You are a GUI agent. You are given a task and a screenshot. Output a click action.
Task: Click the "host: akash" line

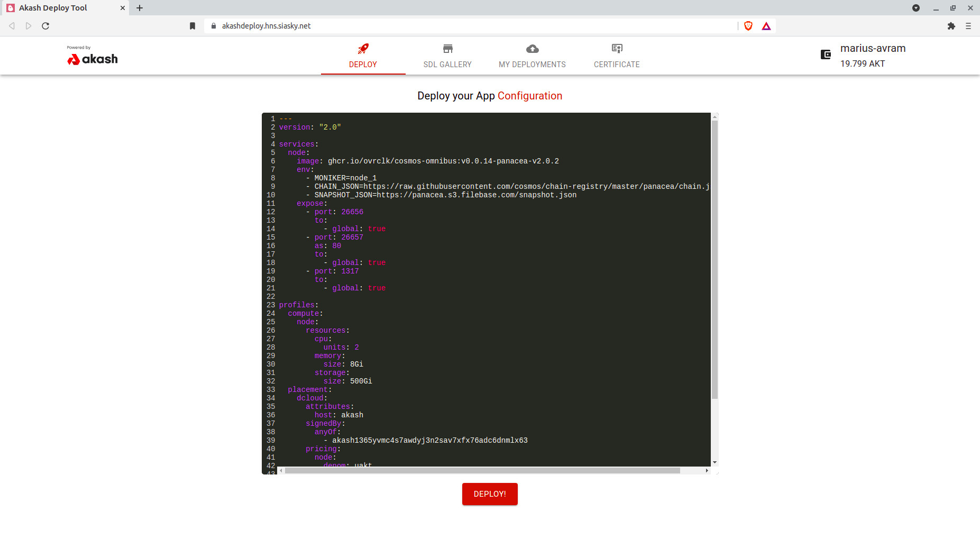tap(339, 415)
